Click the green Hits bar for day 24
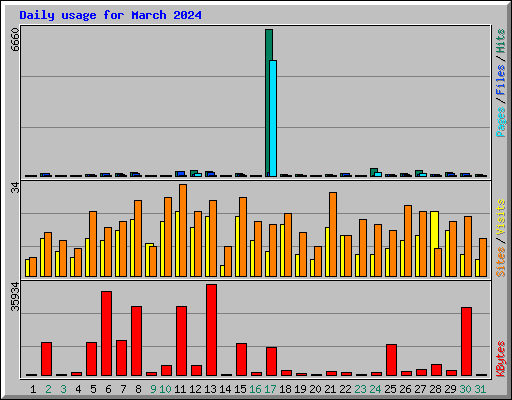The height and width of the screenshot is (400, 512). coord(373,172)
